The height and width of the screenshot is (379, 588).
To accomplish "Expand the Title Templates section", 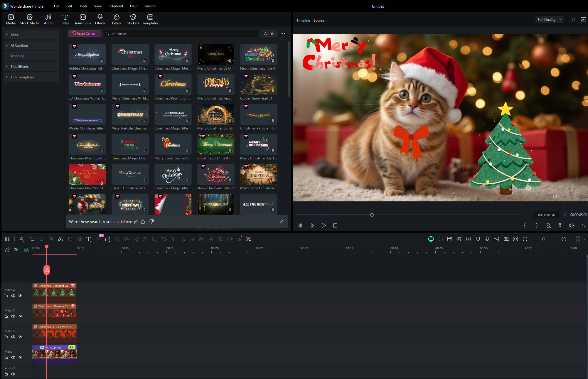I will pos(22,77).
